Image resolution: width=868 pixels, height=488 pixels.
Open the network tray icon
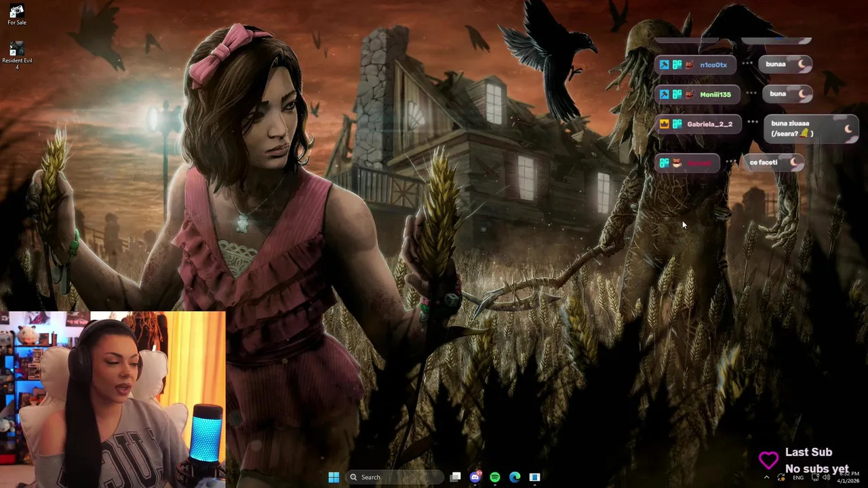coord(816,478)
